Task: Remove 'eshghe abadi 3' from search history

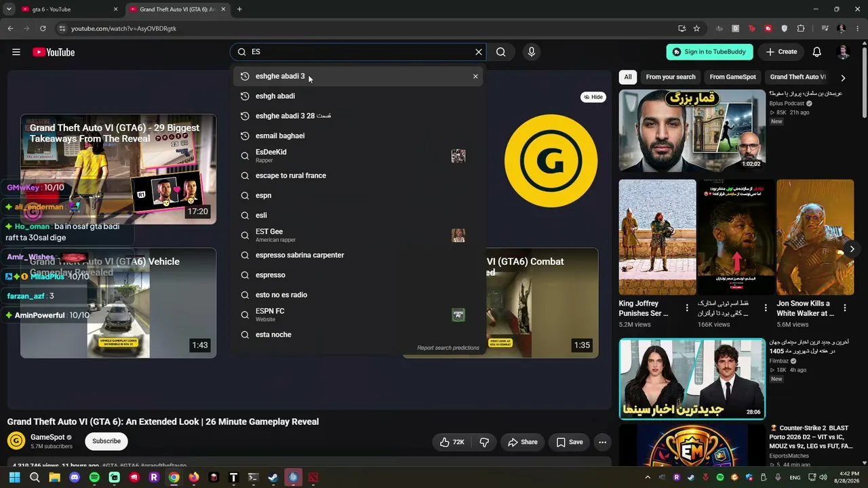Action: (x=475, y=77)
